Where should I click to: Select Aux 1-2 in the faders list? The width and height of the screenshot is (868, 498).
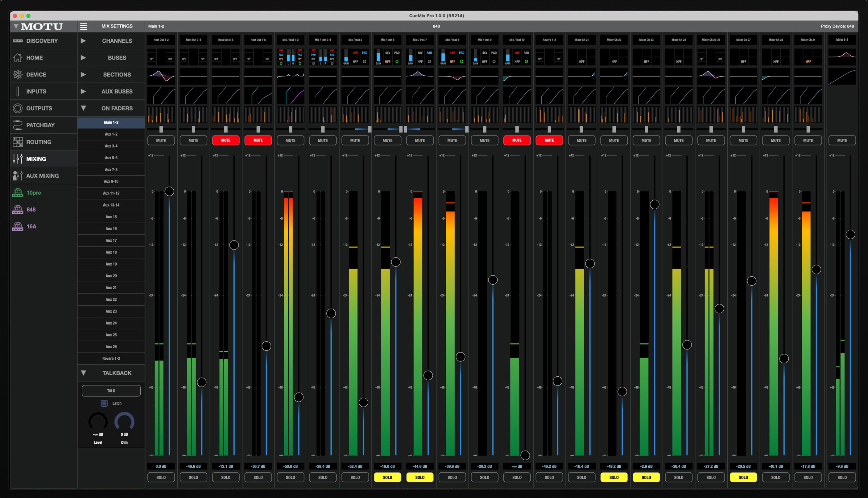(x=111, y=134)
